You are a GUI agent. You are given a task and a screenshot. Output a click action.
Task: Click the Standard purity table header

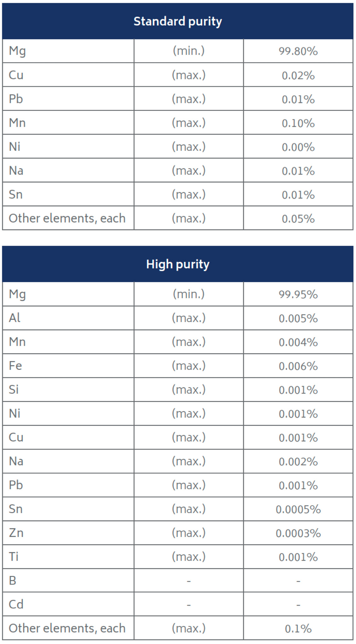[x=178, y=21]
